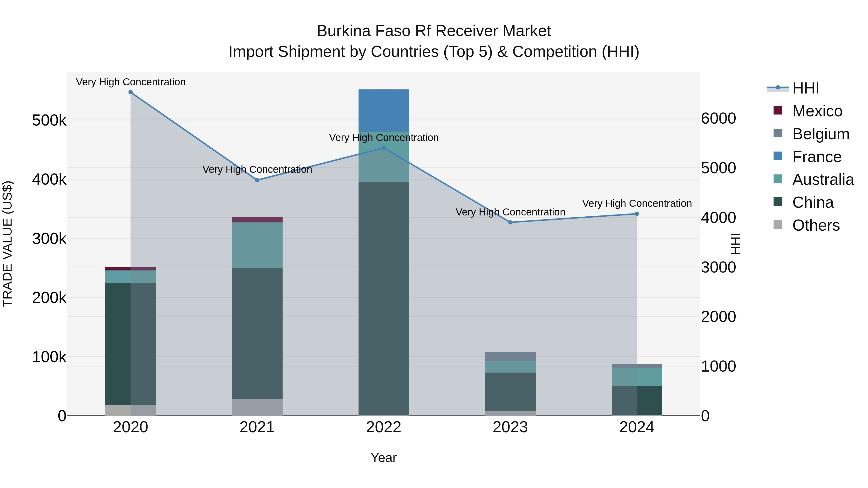Toggle Australia series in legend
This screenshot has height=488, width=868.
(814, 180)
